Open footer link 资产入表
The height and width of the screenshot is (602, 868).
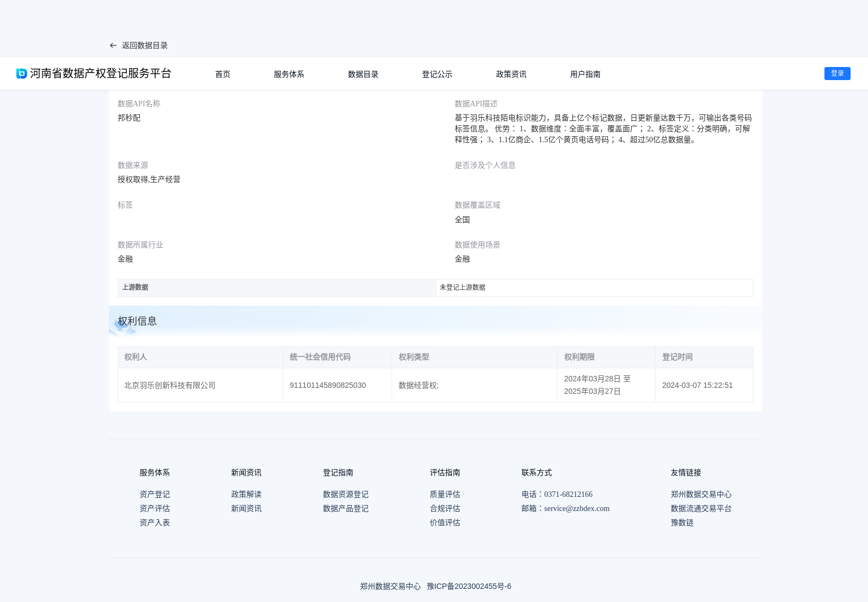coord(155,522)
